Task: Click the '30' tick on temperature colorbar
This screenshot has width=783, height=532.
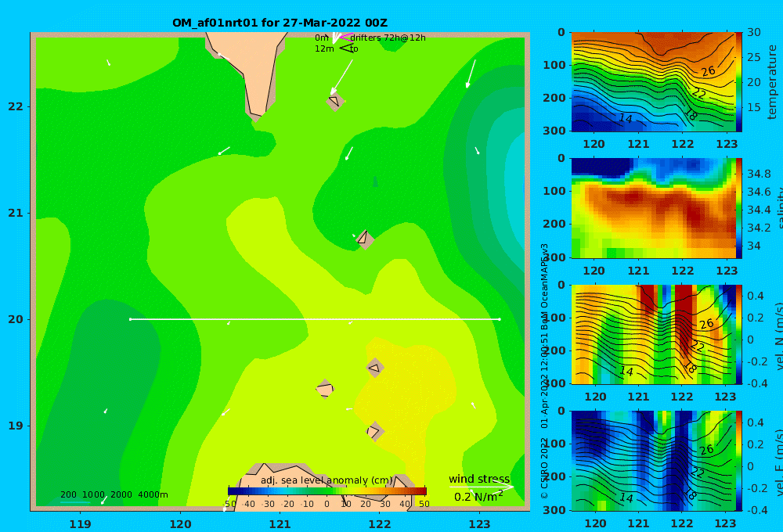Action: [753, 32]
